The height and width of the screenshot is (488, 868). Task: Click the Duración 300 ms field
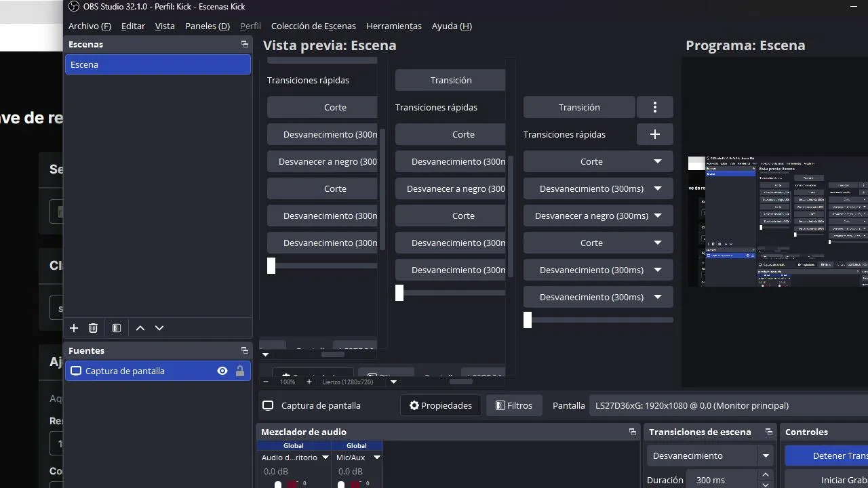click(723, 480)
